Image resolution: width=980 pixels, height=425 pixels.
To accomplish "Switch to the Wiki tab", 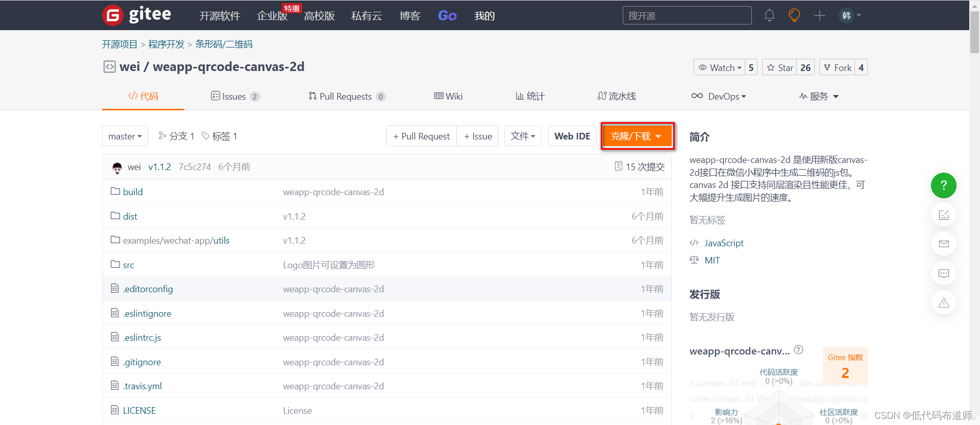I will pos(448,96).
